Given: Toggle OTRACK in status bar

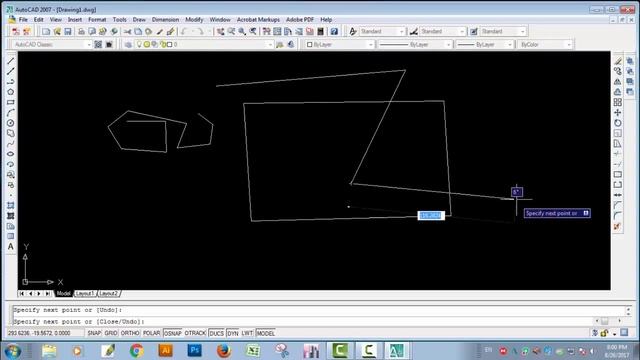Looking at the screenshot, I should (x=195, y=333).
